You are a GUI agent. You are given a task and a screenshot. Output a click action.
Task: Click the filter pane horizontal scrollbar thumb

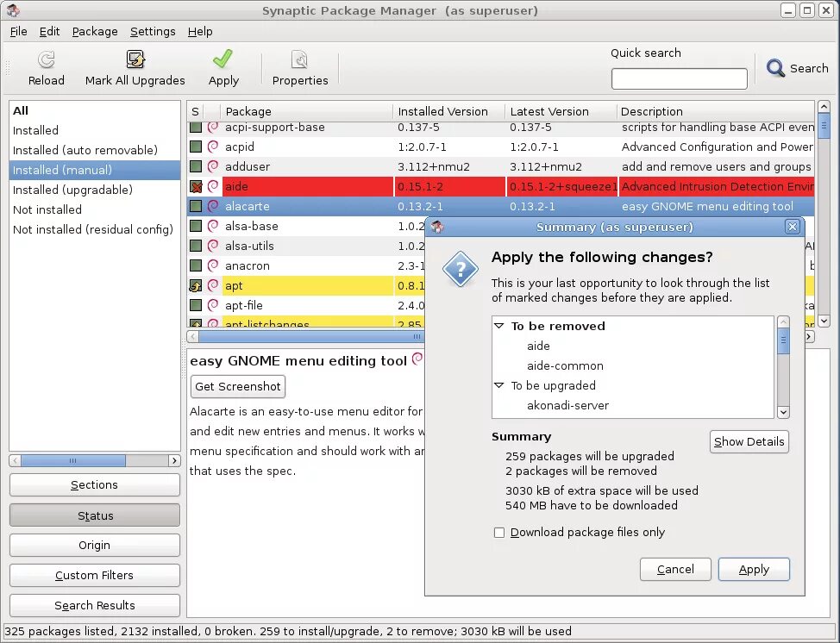[x=72, y=460]
